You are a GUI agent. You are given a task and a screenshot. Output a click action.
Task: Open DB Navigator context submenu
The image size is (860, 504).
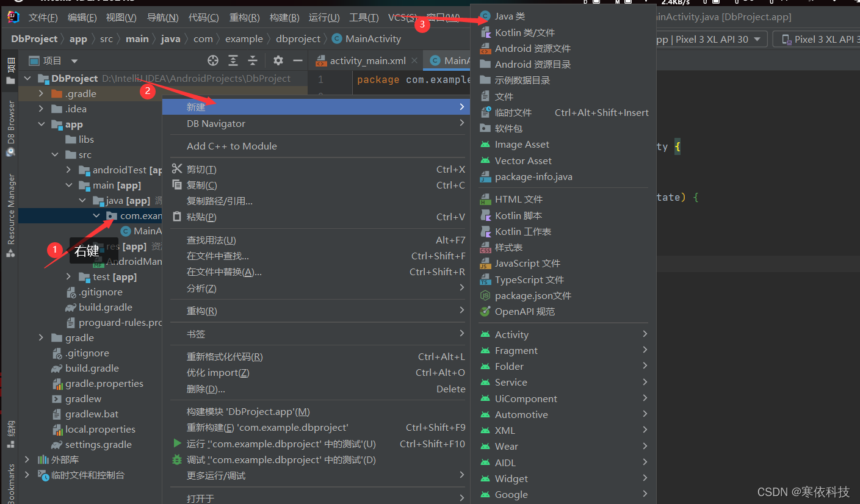click(317, 123)
